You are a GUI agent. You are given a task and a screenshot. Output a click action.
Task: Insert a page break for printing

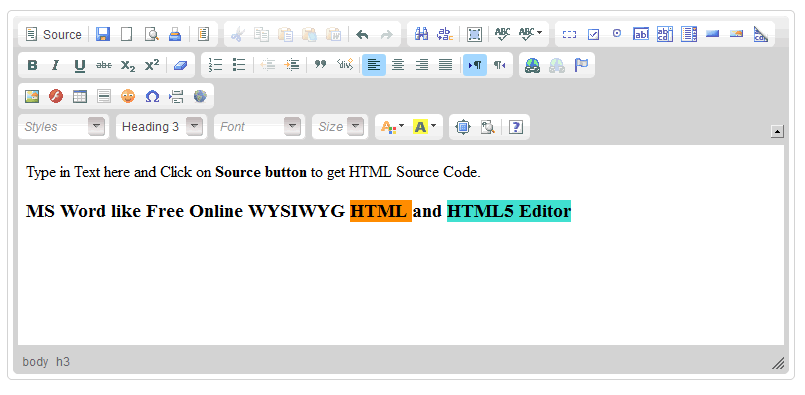click(x=176, y=96)
